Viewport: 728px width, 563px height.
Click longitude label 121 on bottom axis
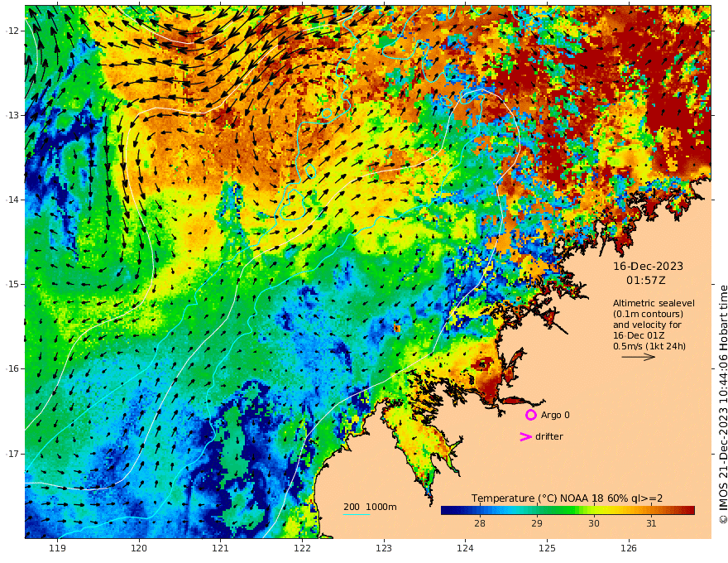point(221,549)
